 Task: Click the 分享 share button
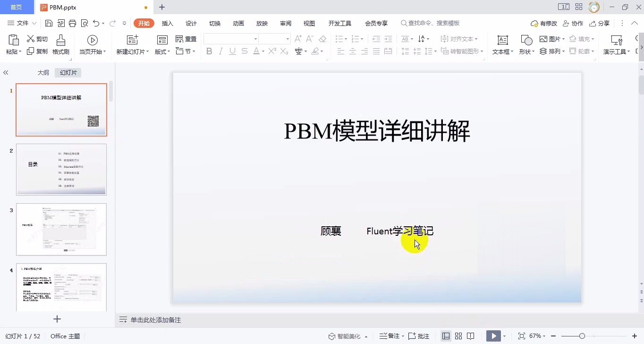point(599,23)
